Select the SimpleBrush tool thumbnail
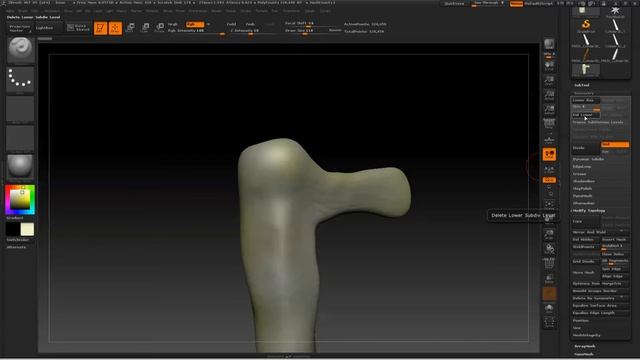This screenshot has height=360, width=640. 586,25
